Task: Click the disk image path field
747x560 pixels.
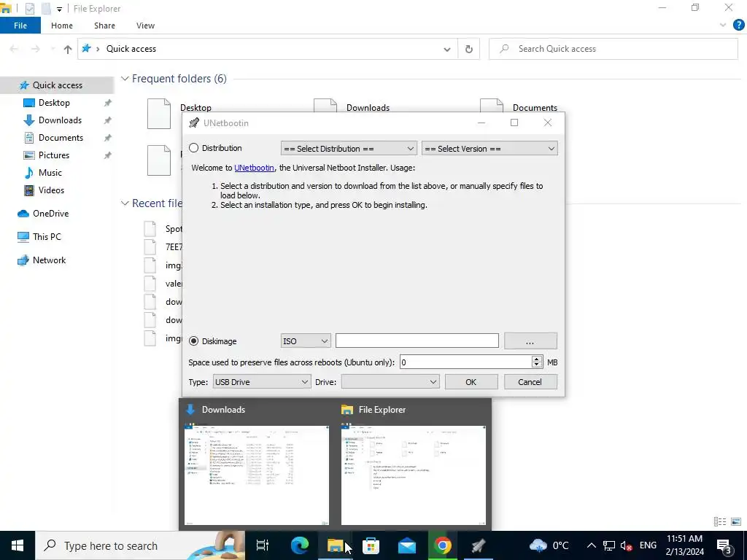Action: 417,341
